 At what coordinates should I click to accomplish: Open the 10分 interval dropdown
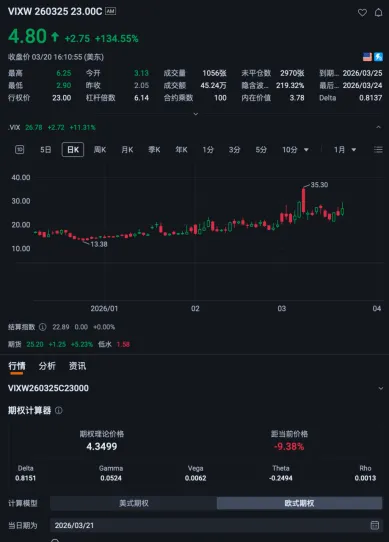295,150
